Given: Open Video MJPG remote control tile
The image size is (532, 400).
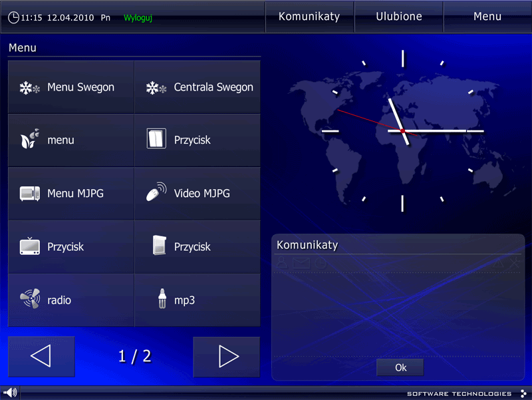Looking at the screenshot, I should click(x=198, y=194).
